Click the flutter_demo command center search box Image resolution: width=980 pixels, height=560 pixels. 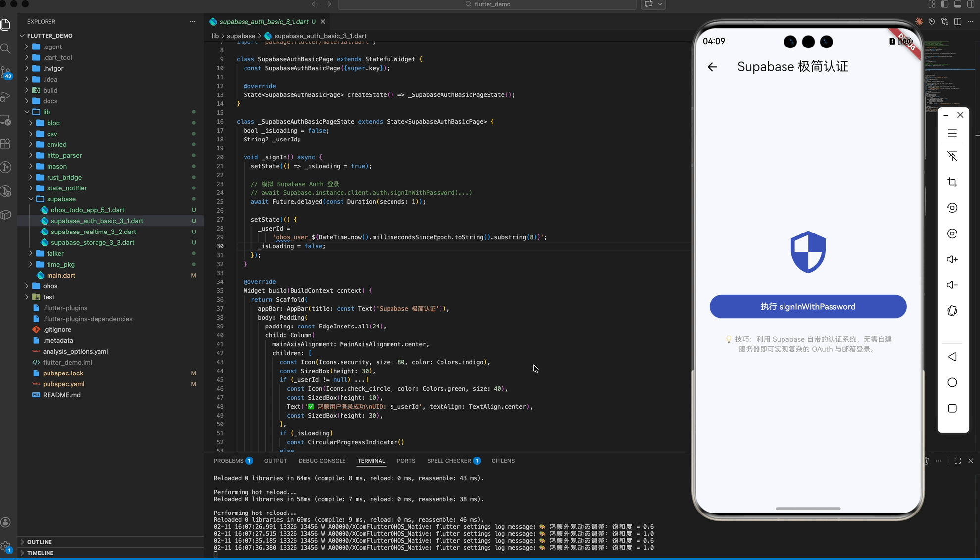click(x=487, y=4)
